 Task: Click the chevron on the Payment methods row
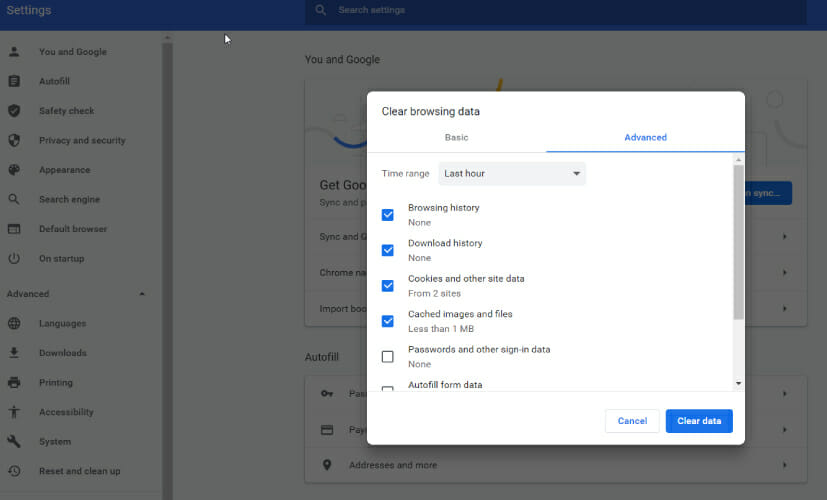pyautogui.click(x=785, y=430)
